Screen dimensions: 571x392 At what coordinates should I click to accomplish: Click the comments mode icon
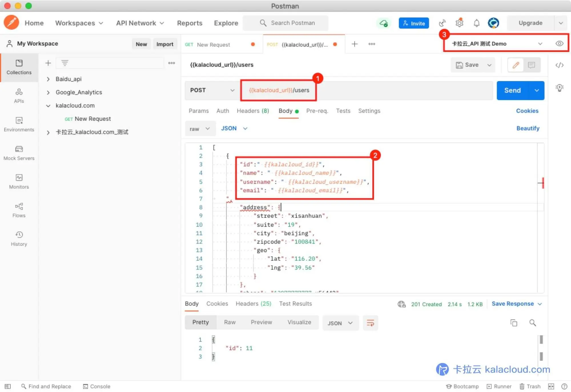(x=531, y=65)
